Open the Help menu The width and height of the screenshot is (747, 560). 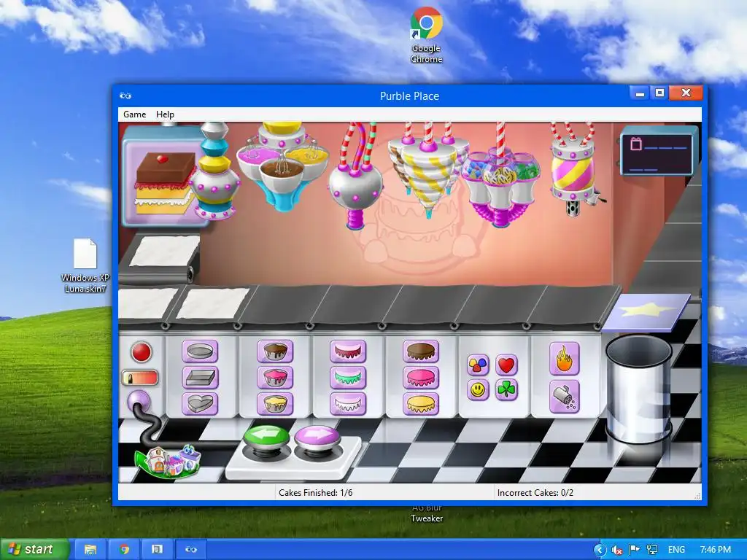coord(165,114)
